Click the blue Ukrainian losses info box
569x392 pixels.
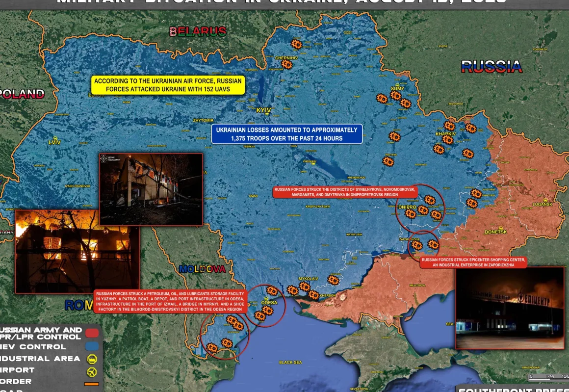pyautogui.click(x=286, y=134)
